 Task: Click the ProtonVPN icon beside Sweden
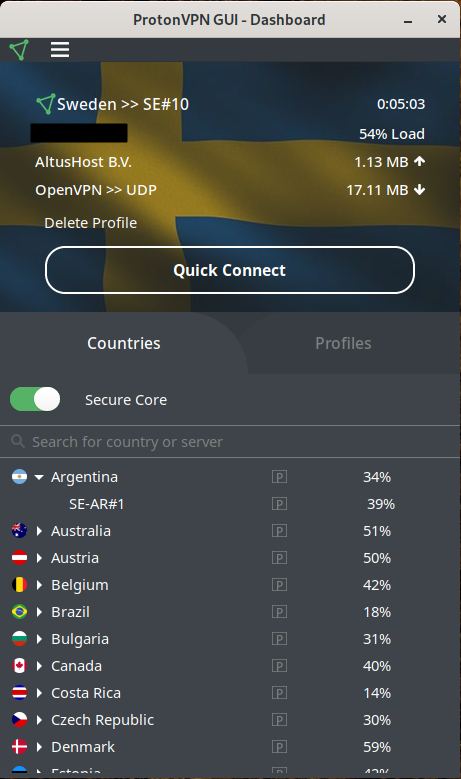pos(45,104)
